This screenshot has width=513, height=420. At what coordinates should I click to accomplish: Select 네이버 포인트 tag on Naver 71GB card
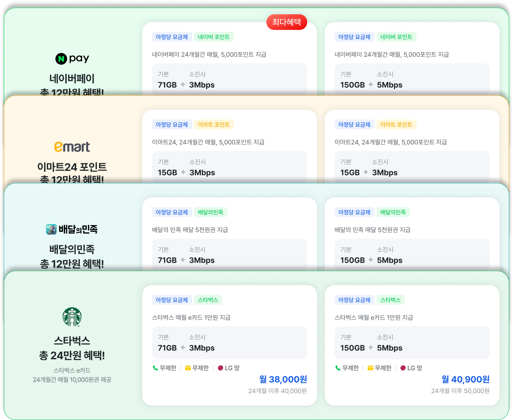click(x=214, y=37)
